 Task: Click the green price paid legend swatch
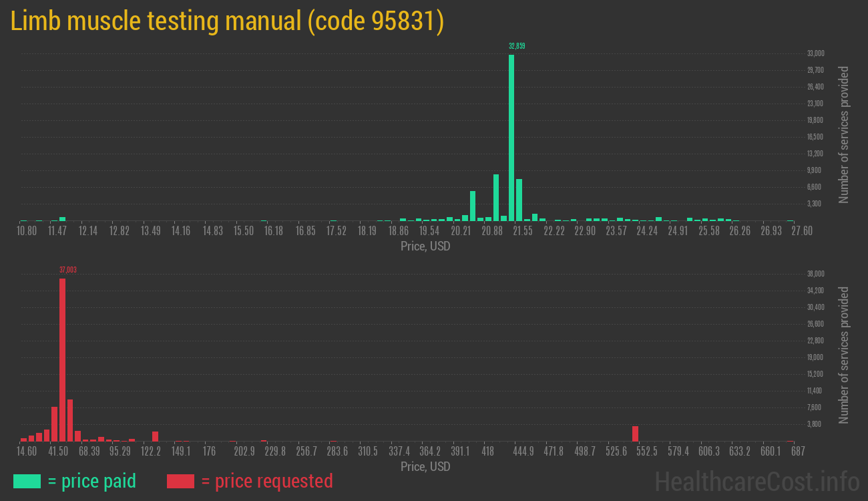coord(27,481)
